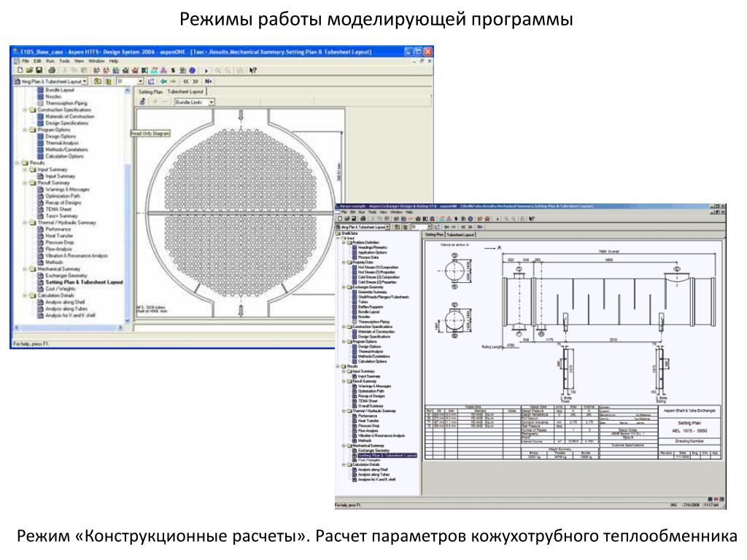
Task: Click Save disk icon in HTFS window toolbar
Action: 39,71
